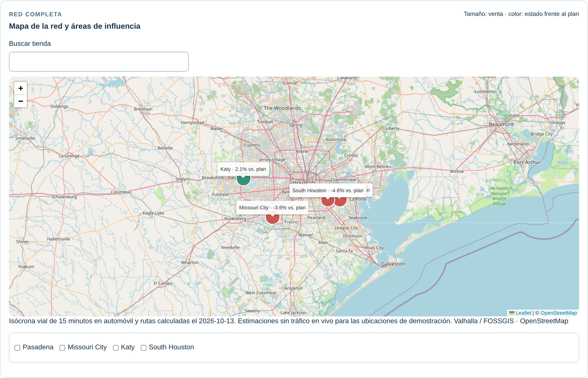Click The Woodlands label on the map
Image resolution: width=588 pixels, height=378 pixels.
(x=282, y=108)
